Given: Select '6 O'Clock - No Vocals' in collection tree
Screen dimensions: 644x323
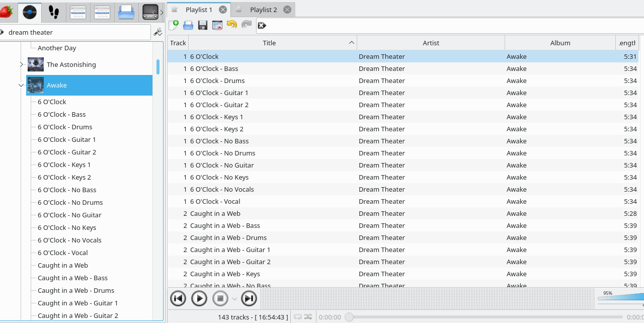Looking at the screenshot, I should (x=69, y=240).
